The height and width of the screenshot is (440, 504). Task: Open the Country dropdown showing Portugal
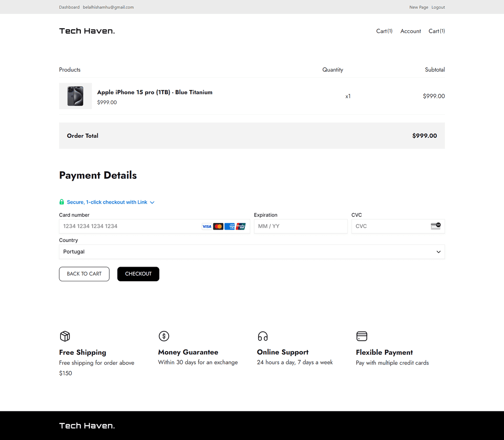[252, 252]
